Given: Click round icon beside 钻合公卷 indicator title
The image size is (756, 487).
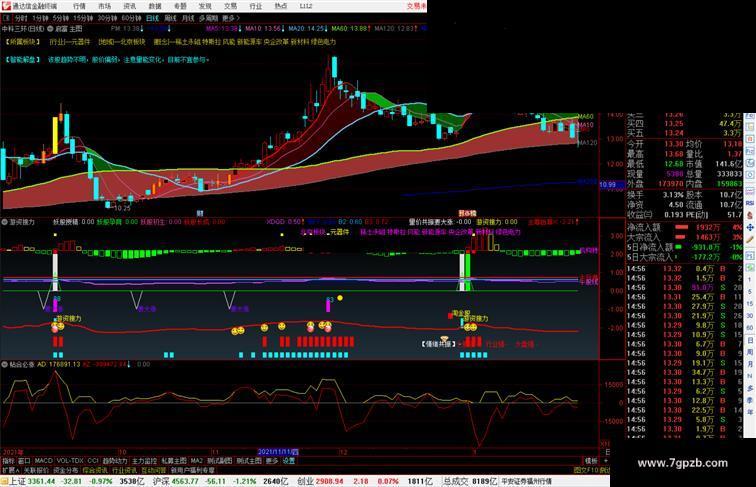Looking at the screenshot, I should coord(5,365).
